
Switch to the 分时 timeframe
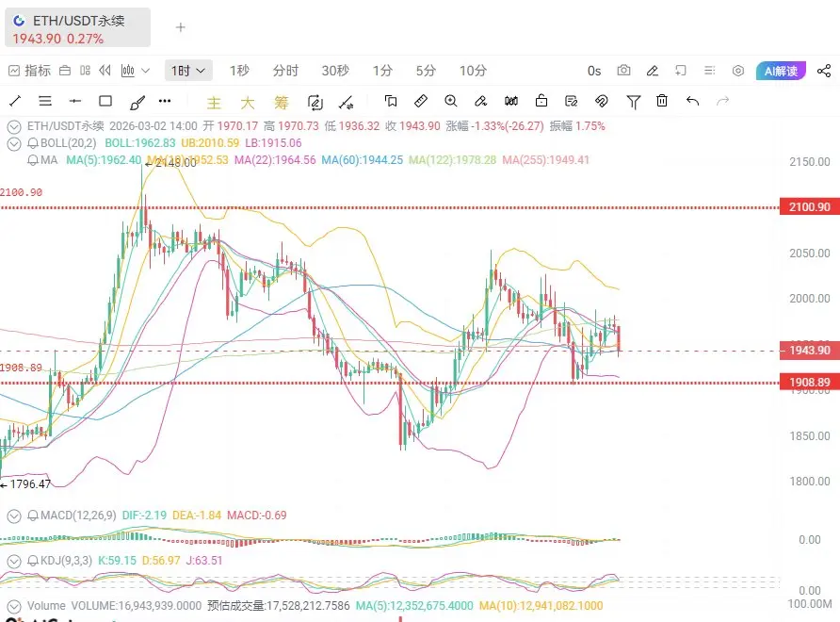pyautogui.click(x=285, y=71)
